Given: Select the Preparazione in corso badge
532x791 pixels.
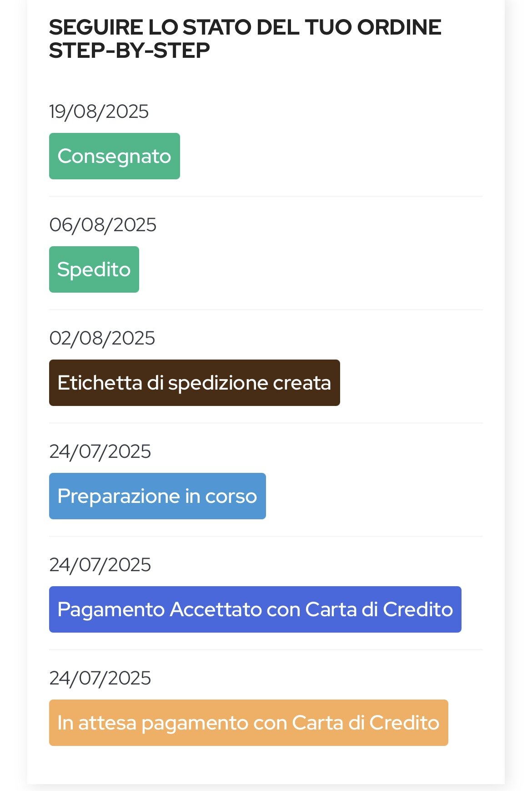Looking at the screenshot, I should click(x=157, y=496).
